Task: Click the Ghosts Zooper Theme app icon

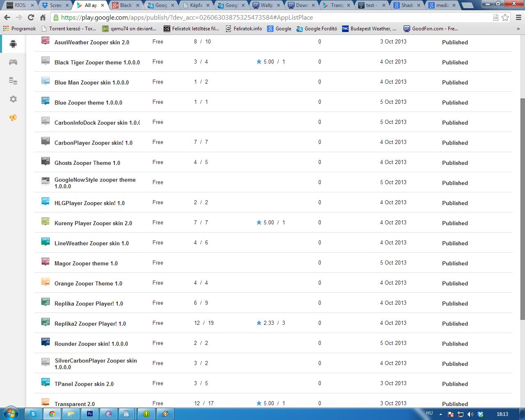Action: (46, 161)
